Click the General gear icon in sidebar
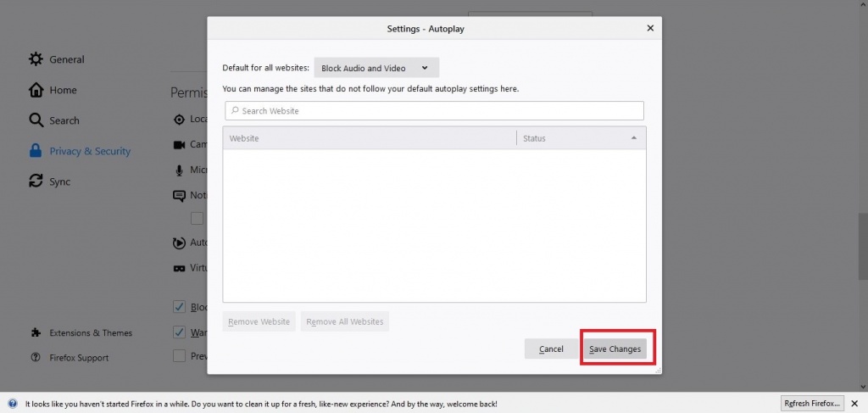868x413 pixels. [36, 59]
